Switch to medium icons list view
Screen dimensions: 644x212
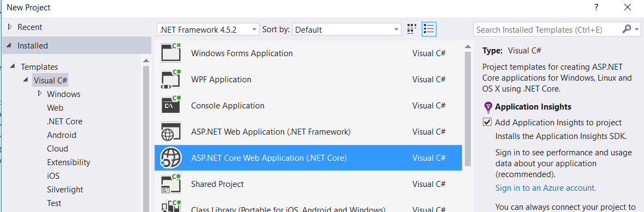pos(429,29)
